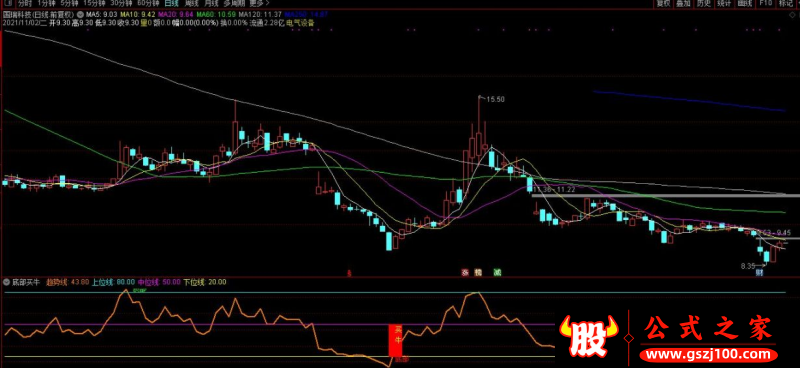Click the 趋势线 43.80 indicator value

pyautogui.click(x=68, y=281)
